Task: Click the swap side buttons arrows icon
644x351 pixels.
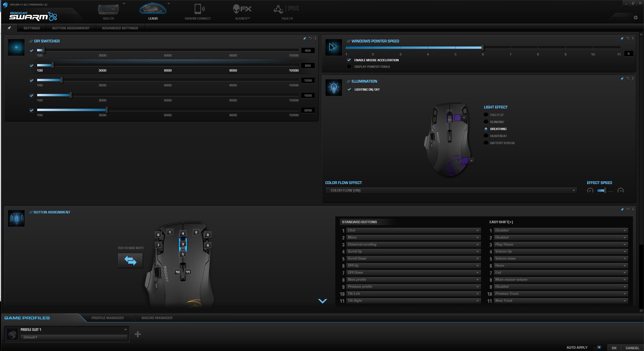Action: click(130, 261)
